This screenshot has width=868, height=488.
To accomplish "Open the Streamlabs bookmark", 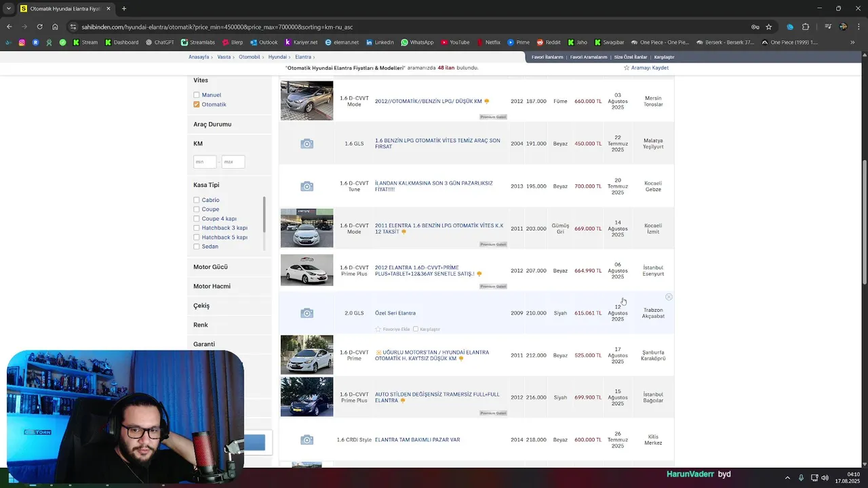I will 198,42.
